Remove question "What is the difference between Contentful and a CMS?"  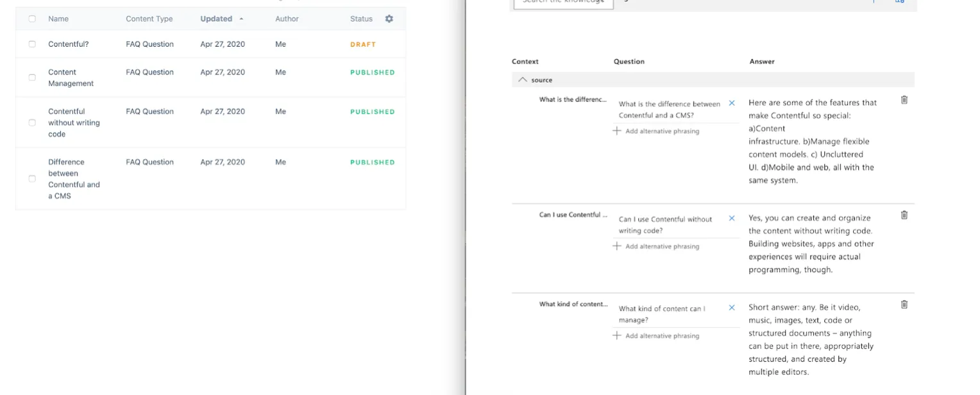pyautogui.click(x=732, y=103)
